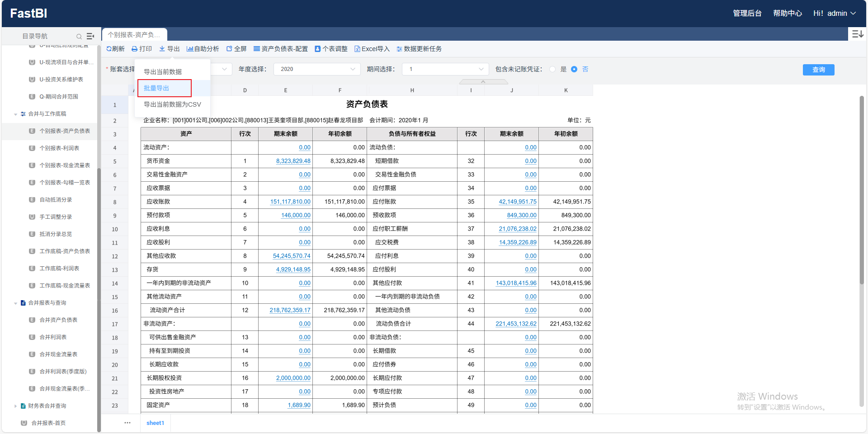Click the 货币资金 balance link 8,323,829.48
The image size is (868, 434).
[x=293, y=161]
